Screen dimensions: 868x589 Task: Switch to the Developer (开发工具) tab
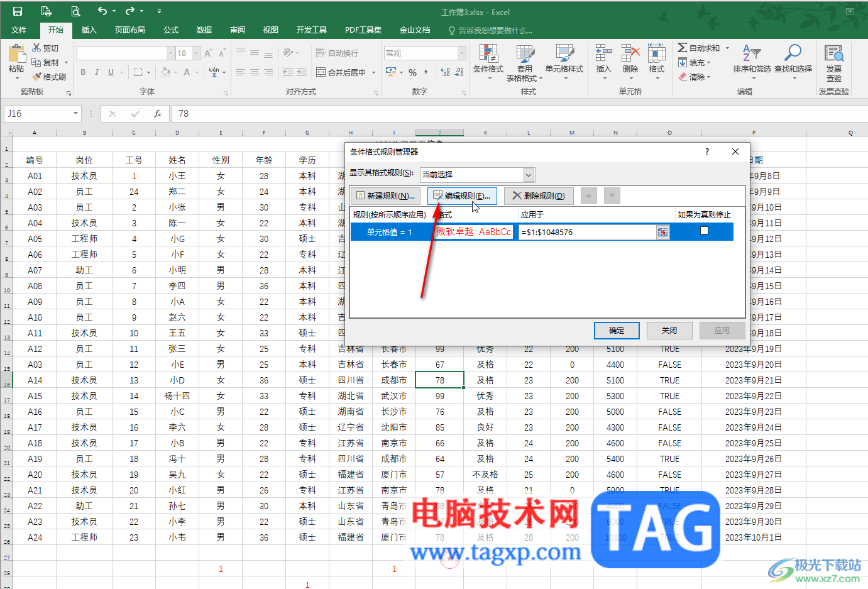tap(312, 30)
